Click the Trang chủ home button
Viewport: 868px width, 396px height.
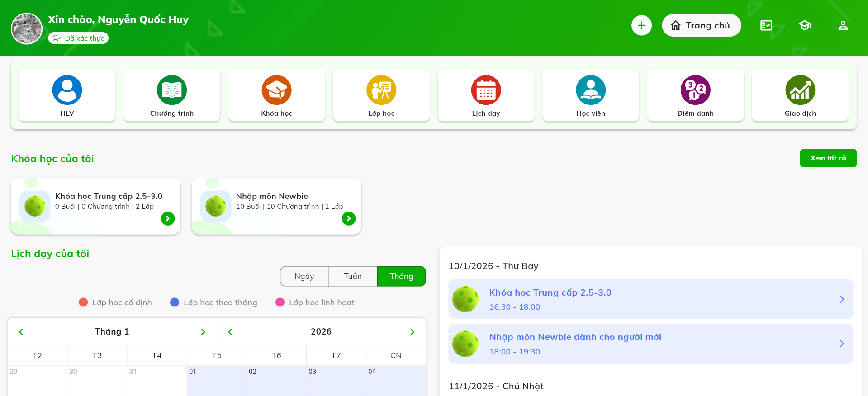tap(701, 25)
